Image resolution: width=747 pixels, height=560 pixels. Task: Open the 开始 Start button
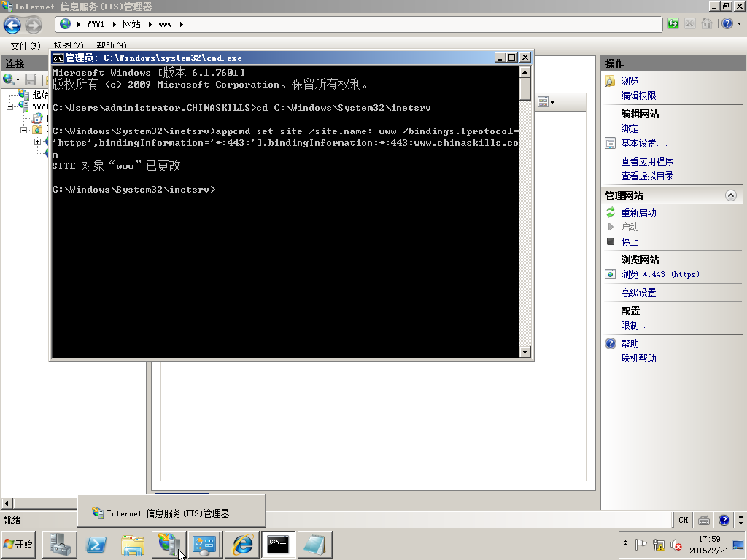18,544
